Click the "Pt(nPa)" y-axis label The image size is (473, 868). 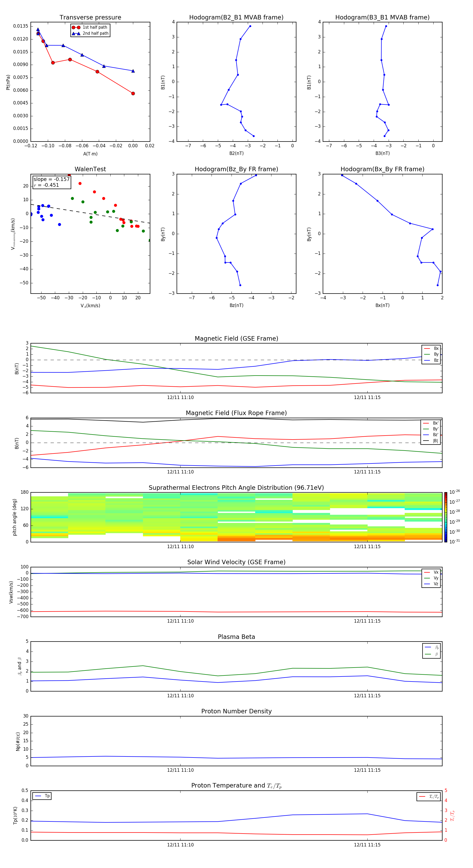8,82
